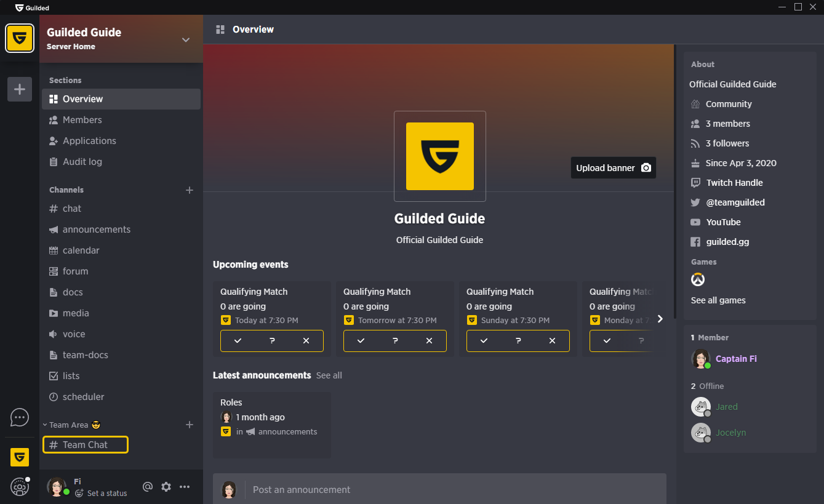Open the friends group icon at rail bottom
The height and width of the screenshot is (504, 824).
(20, 486)
